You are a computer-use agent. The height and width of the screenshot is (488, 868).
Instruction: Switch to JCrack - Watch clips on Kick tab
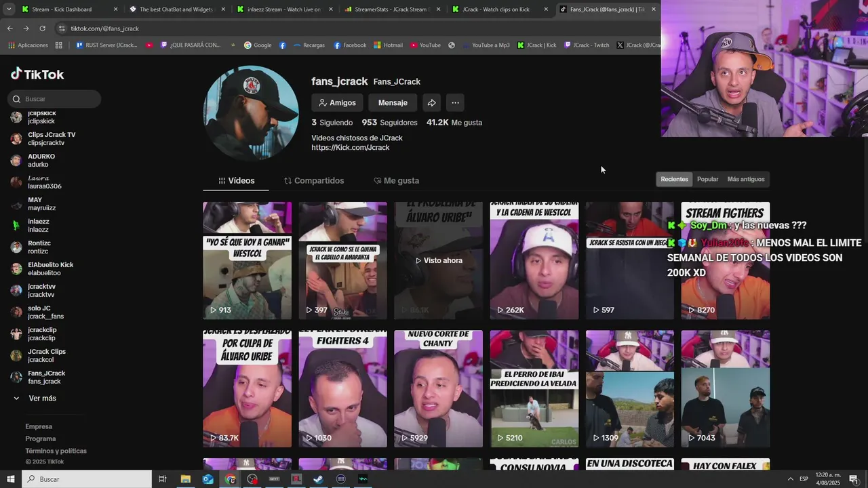[500, 9]
